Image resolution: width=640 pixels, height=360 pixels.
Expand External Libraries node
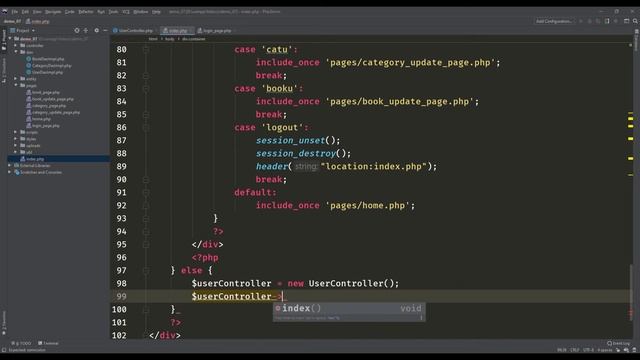coord(10,166)
